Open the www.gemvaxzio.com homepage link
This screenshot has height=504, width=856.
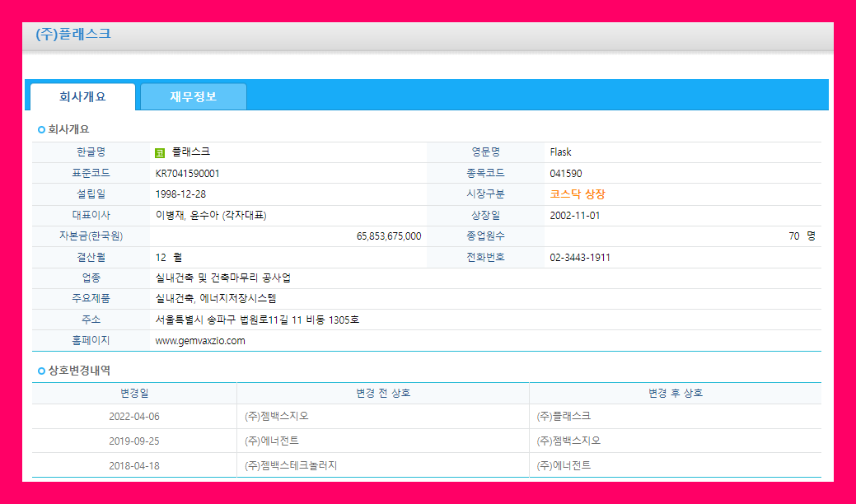(x=200, y=341)
